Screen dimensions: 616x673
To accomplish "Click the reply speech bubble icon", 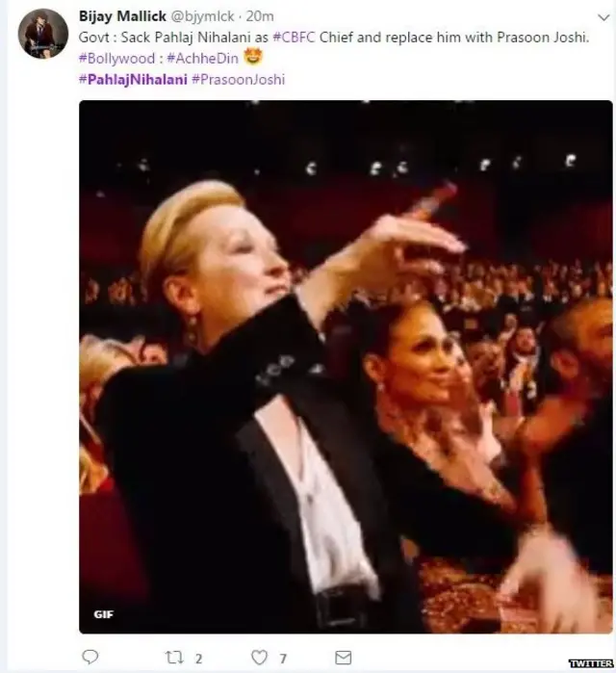I will (x=90, y=658).
